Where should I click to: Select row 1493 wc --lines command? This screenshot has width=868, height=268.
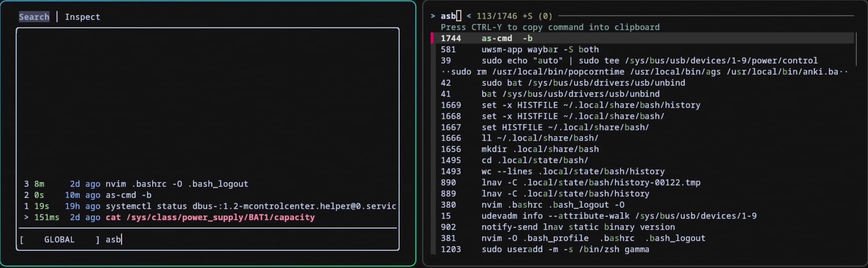tap(642, 172)
